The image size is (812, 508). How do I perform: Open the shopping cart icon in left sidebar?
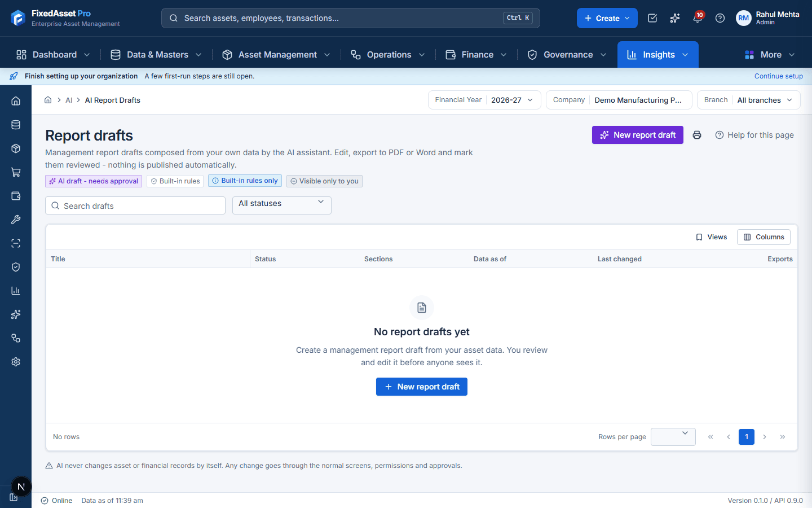(x=16, y=172)
